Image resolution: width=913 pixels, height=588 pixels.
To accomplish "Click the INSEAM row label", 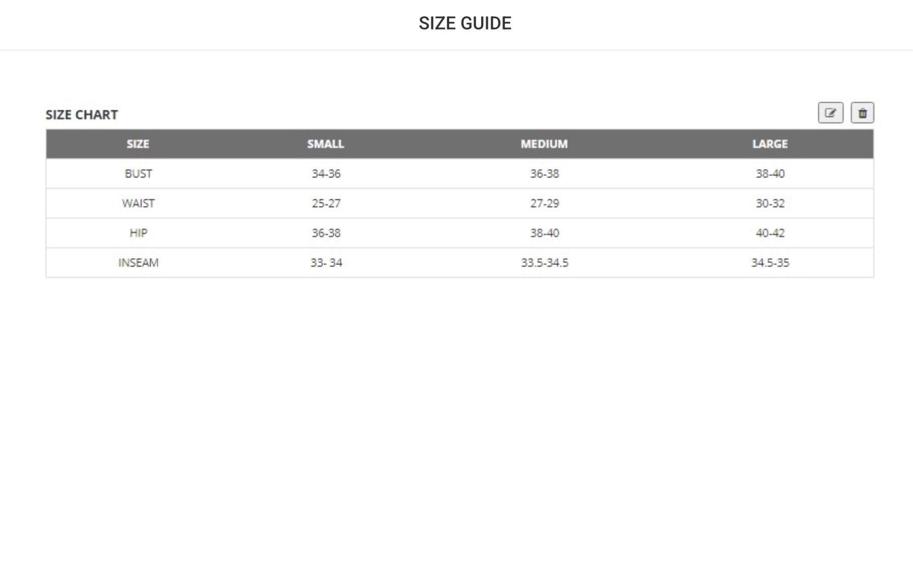I will pyautogui.click(x=138, y=263).
